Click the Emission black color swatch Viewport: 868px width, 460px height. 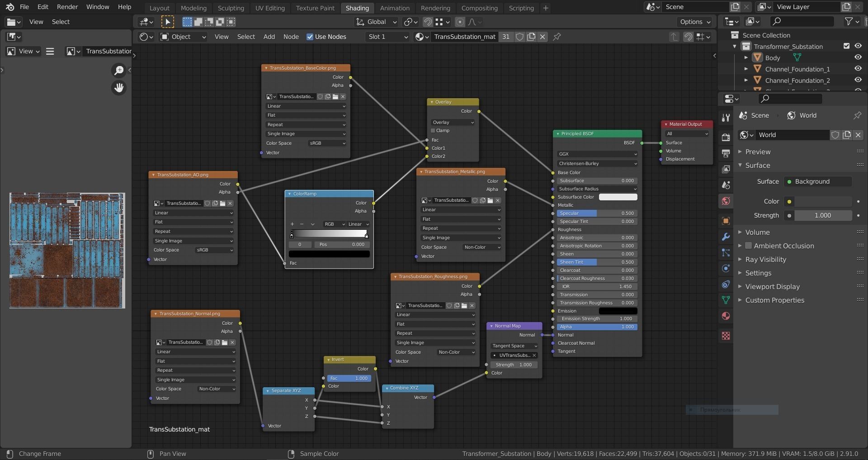[x=618, y=311]
